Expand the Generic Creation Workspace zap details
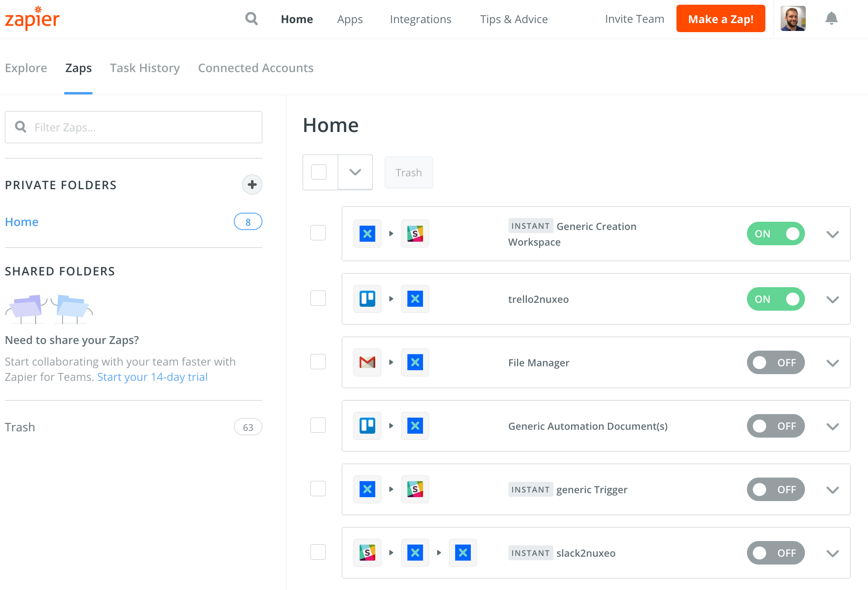 832,234
